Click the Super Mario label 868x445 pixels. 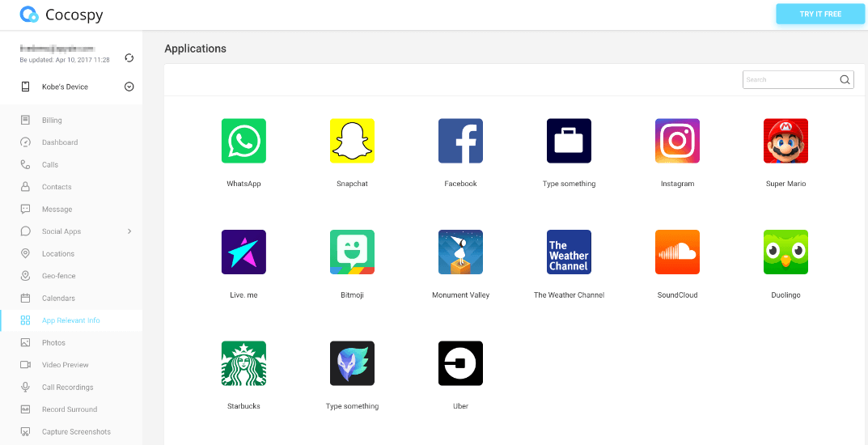tap(786, 184)
